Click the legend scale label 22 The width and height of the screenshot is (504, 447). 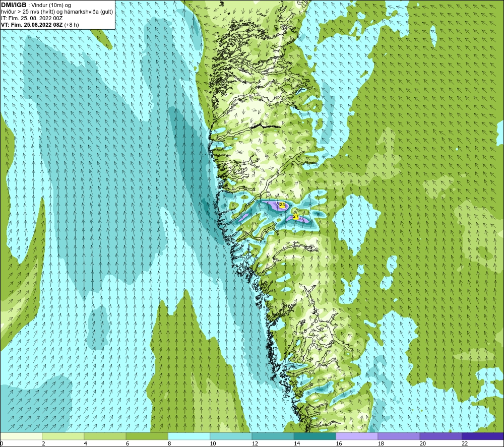465,443
